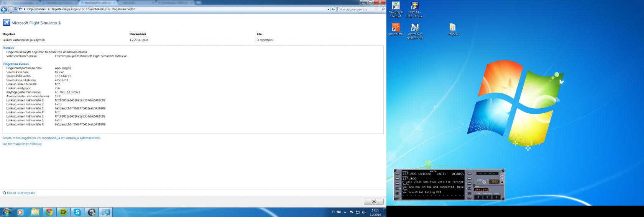Select the Ongelman tiedot breadcrumb

tap(123, 9)
